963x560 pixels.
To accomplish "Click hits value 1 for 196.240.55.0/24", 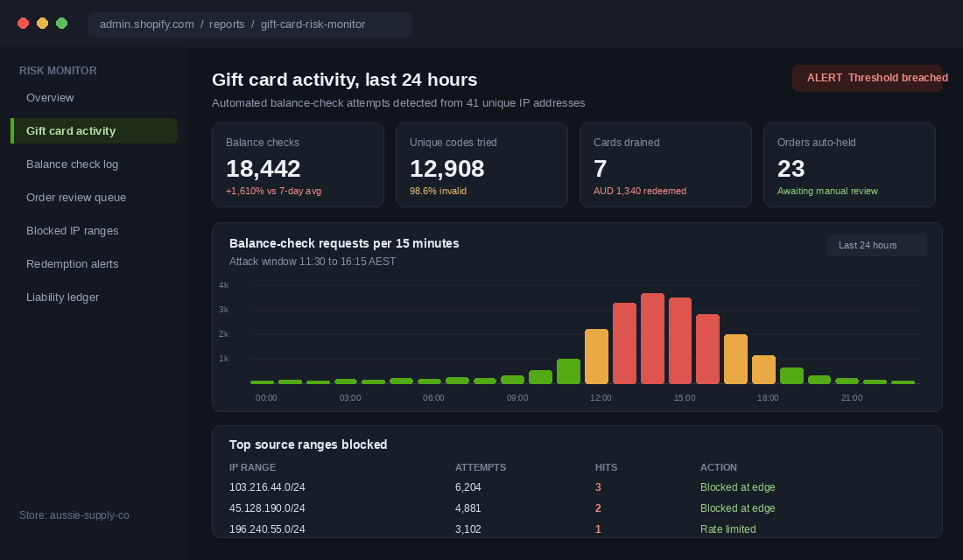I will (x=598, y=528).
